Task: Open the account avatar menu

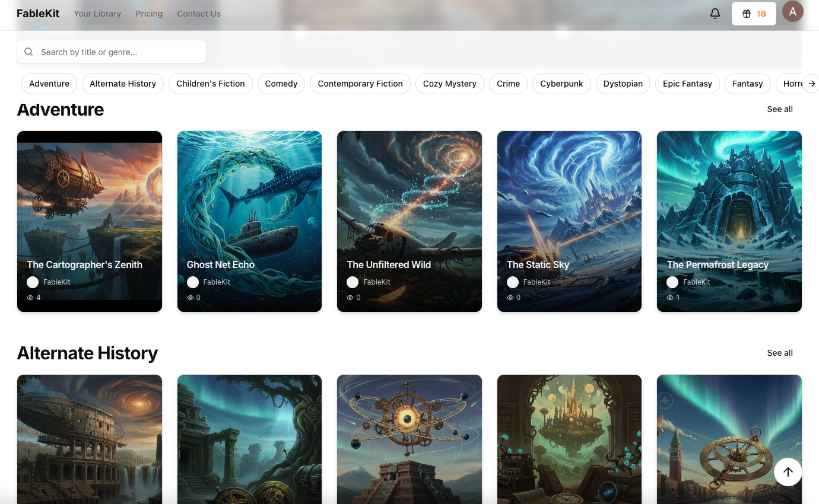Action: click(793, 11)
